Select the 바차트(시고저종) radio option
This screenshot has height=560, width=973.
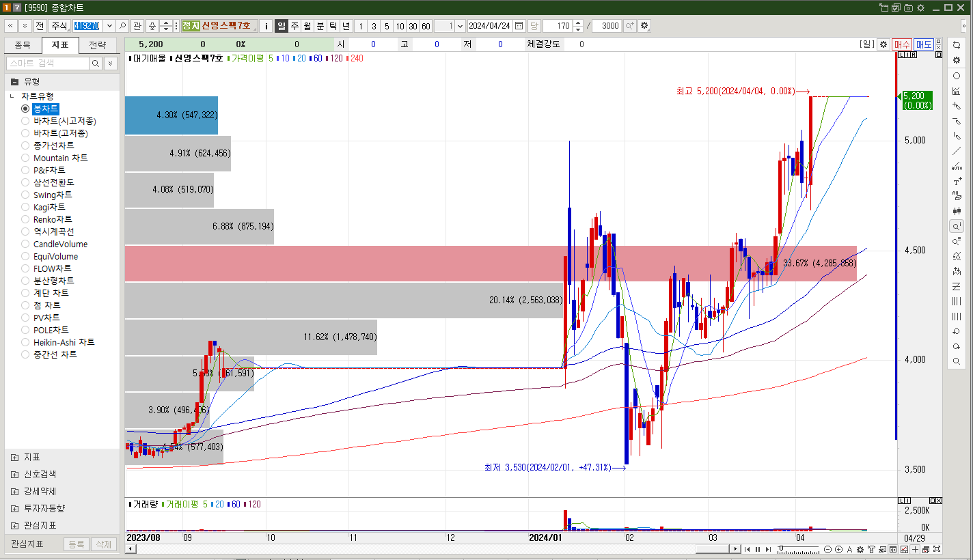click(25, 121)
